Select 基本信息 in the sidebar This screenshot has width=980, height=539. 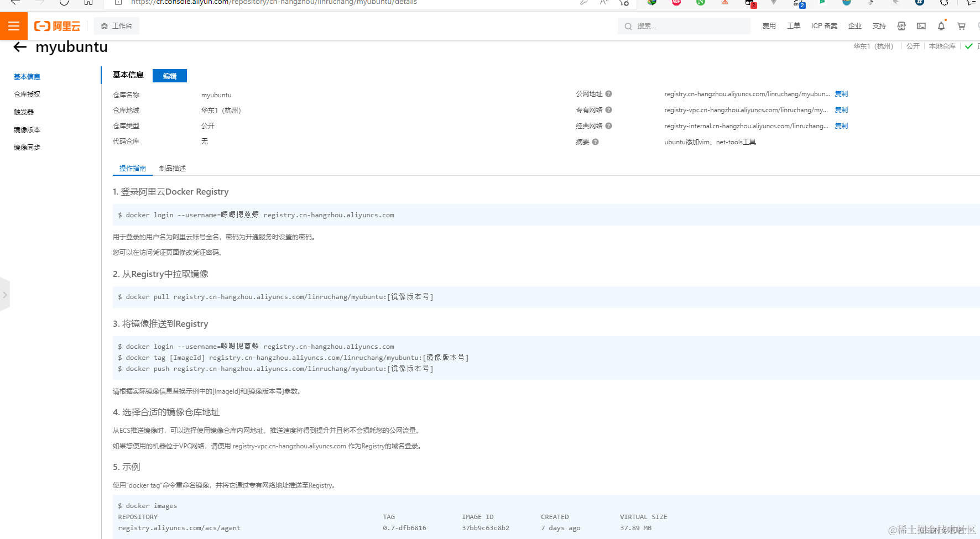tap(27, 77)
